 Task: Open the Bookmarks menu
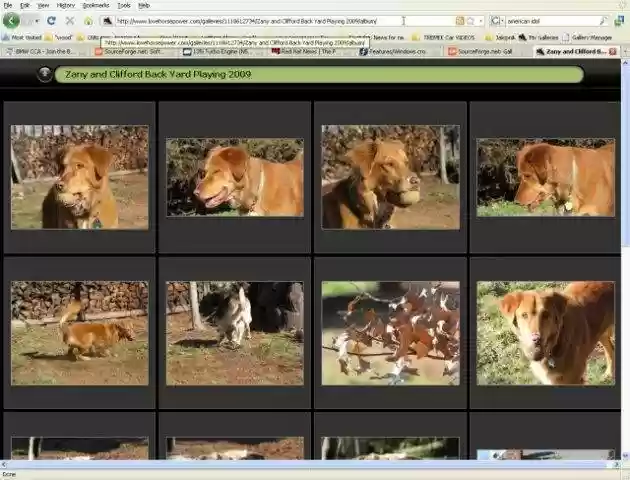95,5
